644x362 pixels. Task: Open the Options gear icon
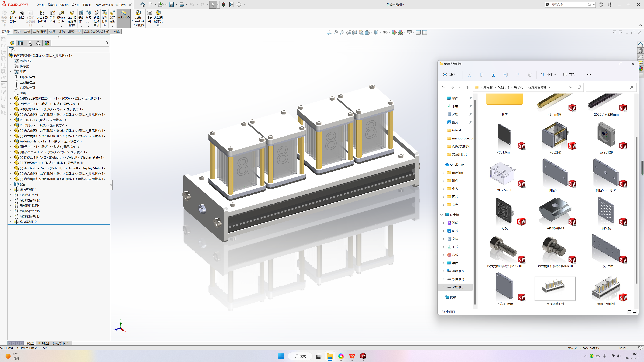[x=239, y=5]
